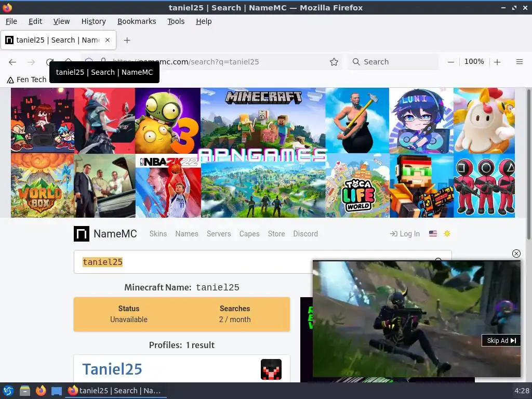Open the Capes page link
This screenshot has height=399, width=532.
pyautogui.click(x=249, y=234)
